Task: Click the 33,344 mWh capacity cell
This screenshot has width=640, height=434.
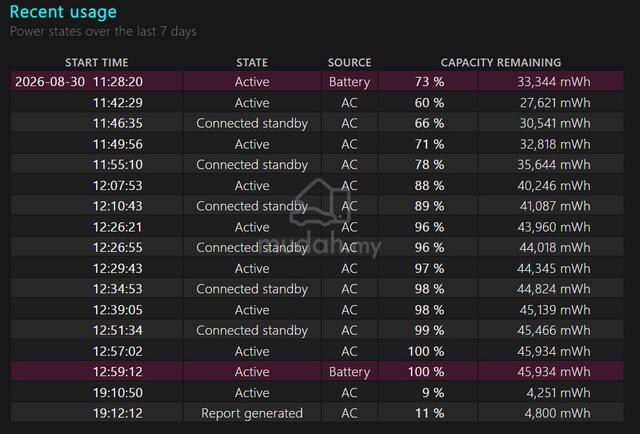Action: point(553,82)
